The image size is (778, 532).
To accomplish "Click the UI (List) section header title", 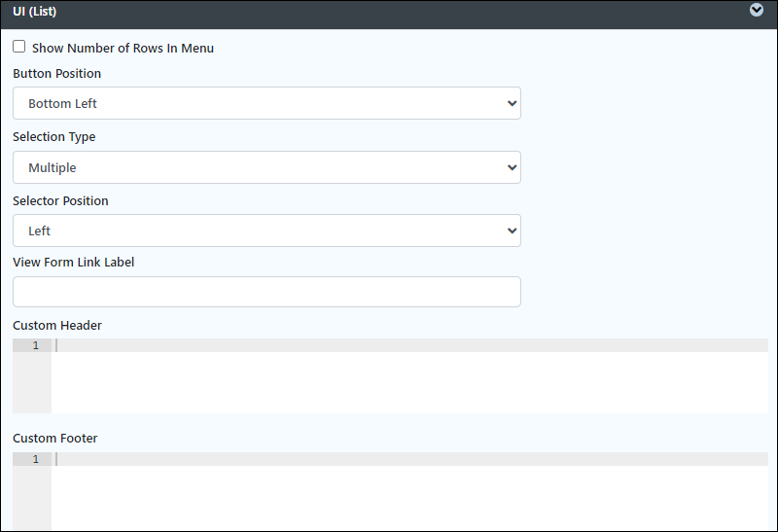I will pyautogui.click(x=35, y=12).
